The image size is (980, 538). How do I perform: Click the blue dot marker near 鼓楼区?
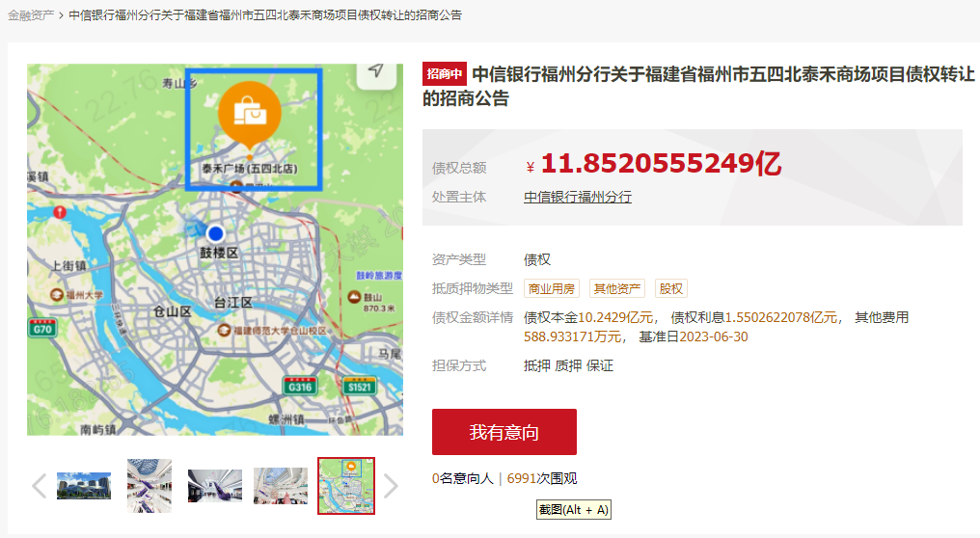(216, 233)
